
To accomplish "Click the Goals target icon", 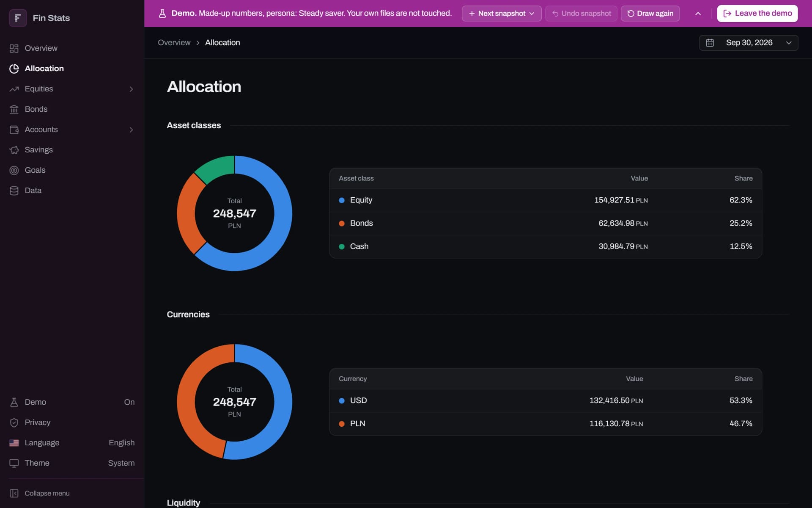I will (x=14, y=170).
